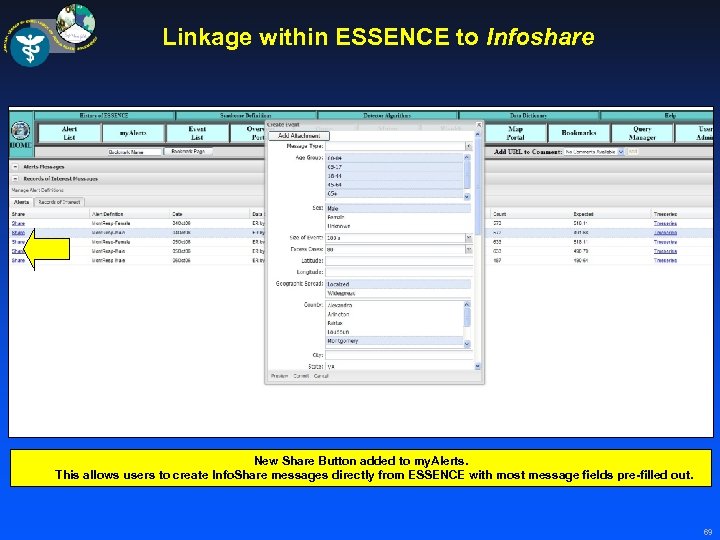The height and width of the screenshot is (540, 720).
Task: Select Loudoun in County list
Action: tap(394, 332)
